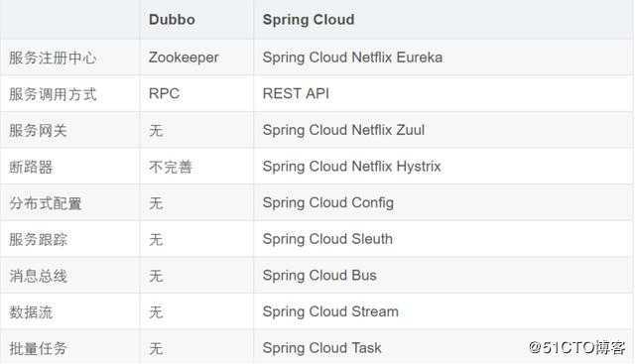Screen dimensions: 635x364
Task: Click the REST API cell
Action: [296, 94]
